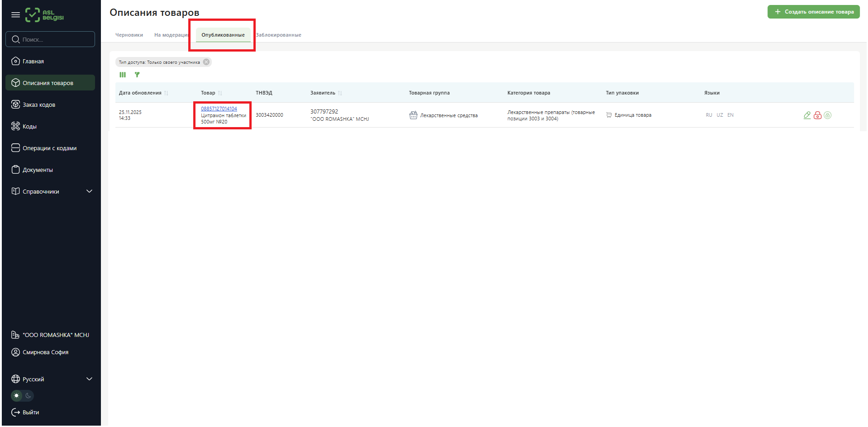Click the red lock block icon
This screenshot has height=427, width=868.
[x=817, y=115]
